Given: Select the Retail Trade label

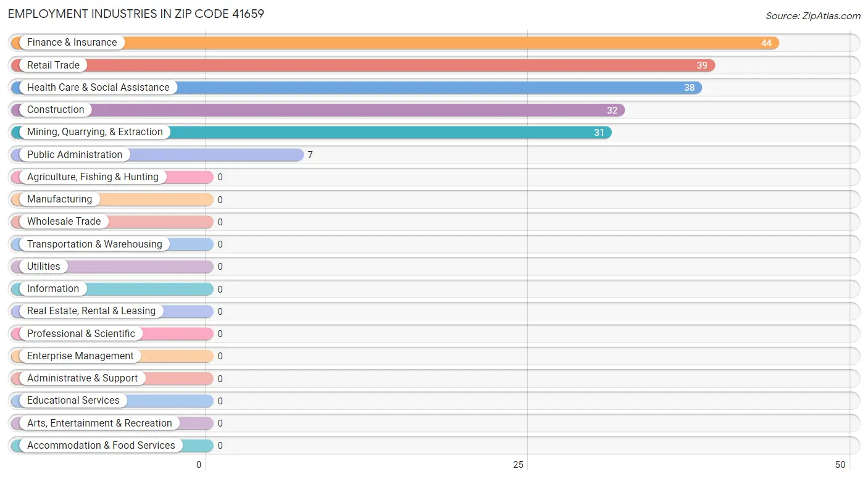Looking at the screenshot, I should pyautogui.click(x=53, y=65).
